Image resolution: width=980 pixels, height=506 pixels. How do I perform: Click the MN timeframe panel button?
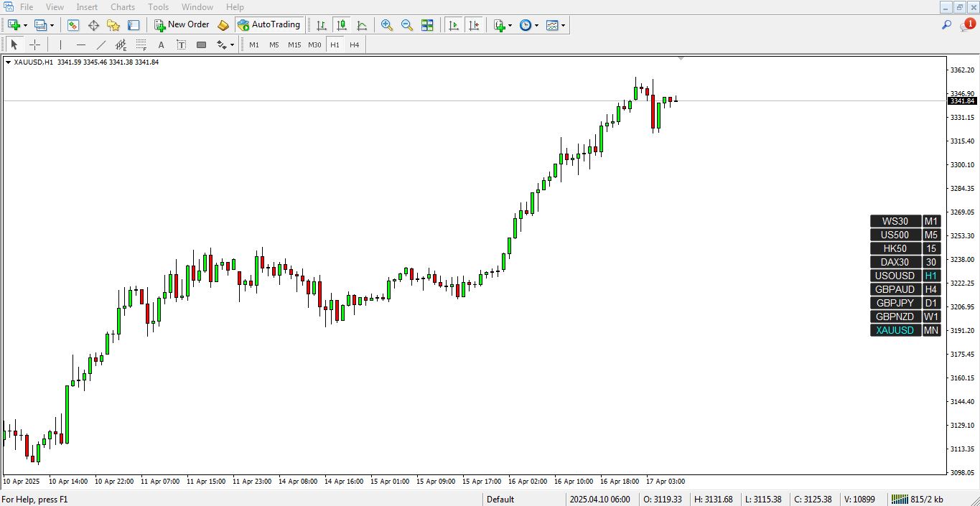[x=931, y=330]
